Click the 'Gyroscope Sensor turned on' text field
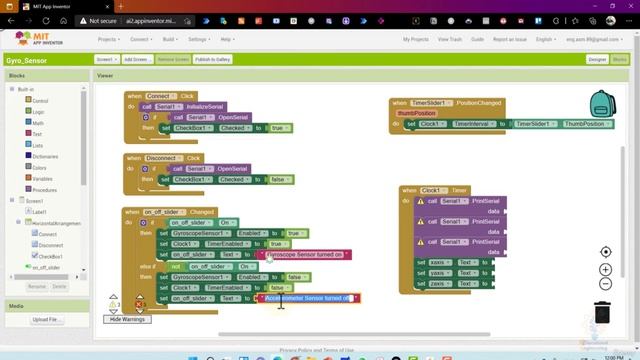Screen dimensions: 640x360 pos(304,255)
